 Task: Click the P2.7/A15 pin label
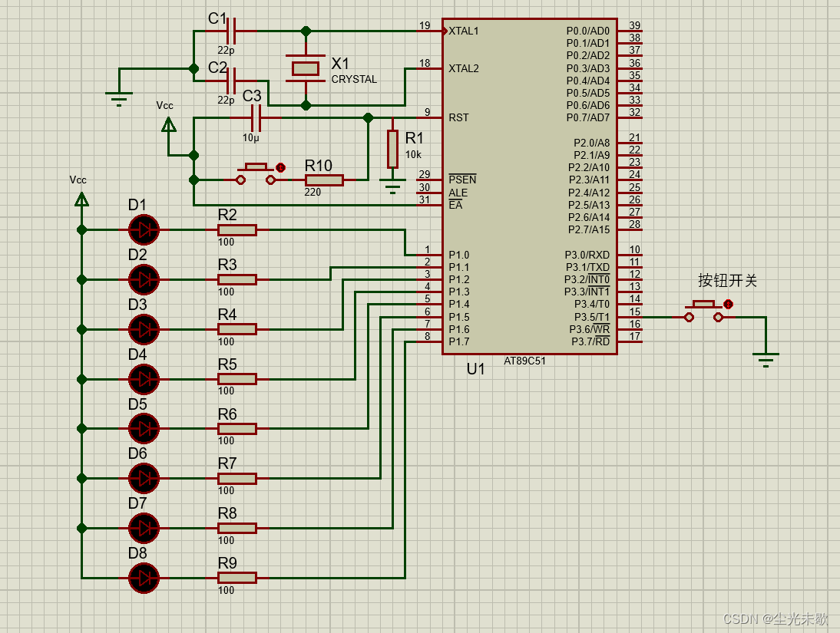[589, 229]
